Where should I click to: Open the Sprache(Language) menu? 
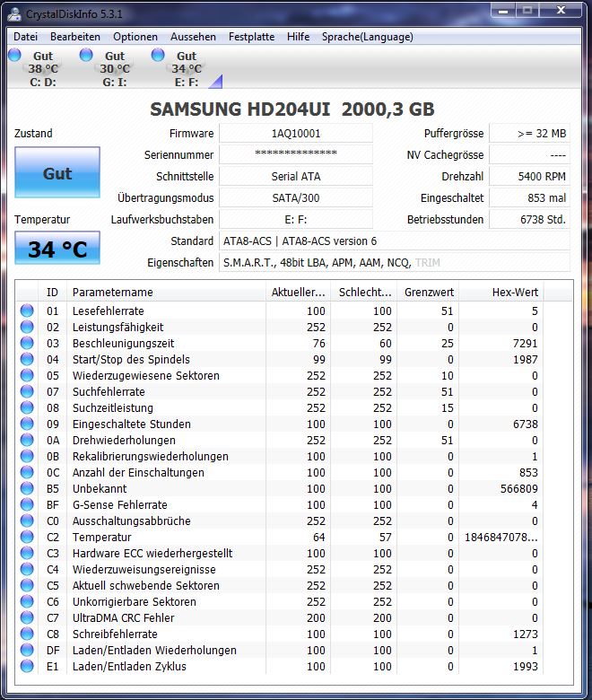pos(367,37)
